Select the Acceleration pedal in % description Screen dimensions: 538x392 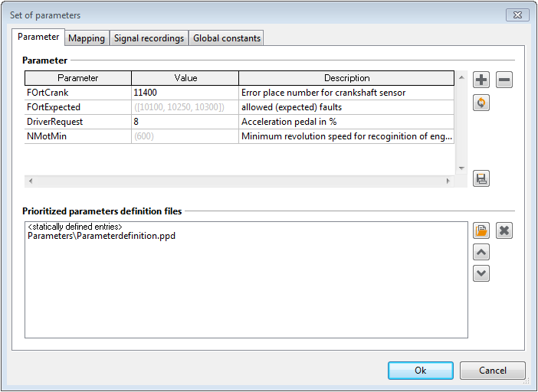pyautogui.click(x=346, y=122)
